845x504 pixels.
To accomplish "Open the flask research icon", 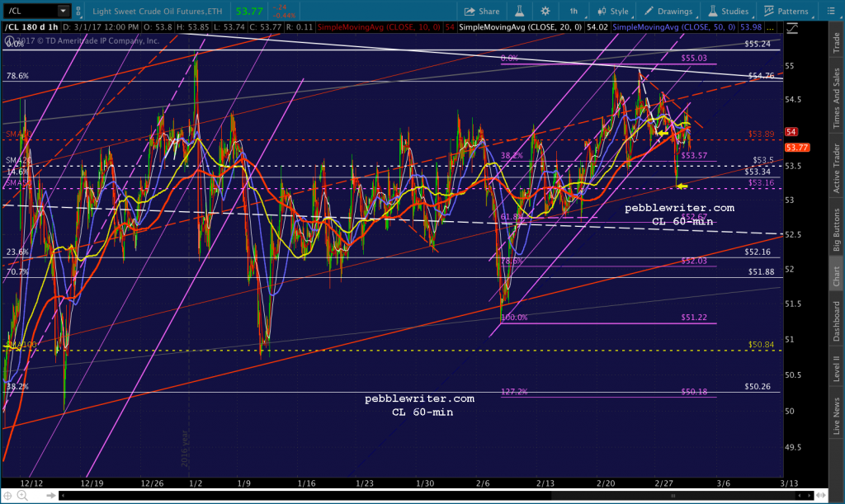I will [x=520, y=11].
